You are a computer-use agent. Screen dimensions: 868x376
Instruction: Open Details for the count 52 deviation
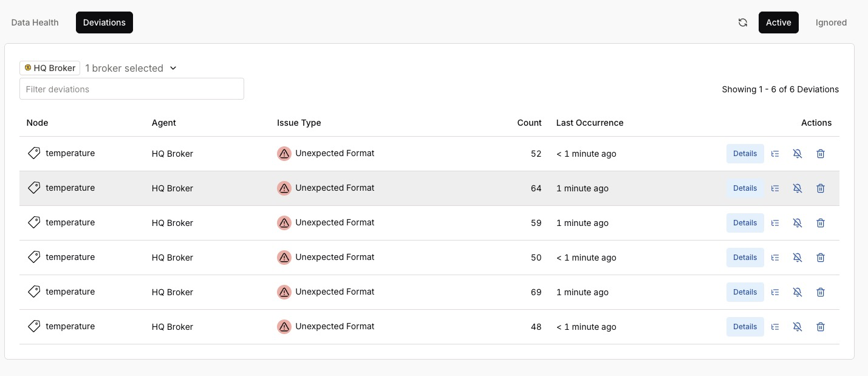pyautogui.click(x=745, y=154)
